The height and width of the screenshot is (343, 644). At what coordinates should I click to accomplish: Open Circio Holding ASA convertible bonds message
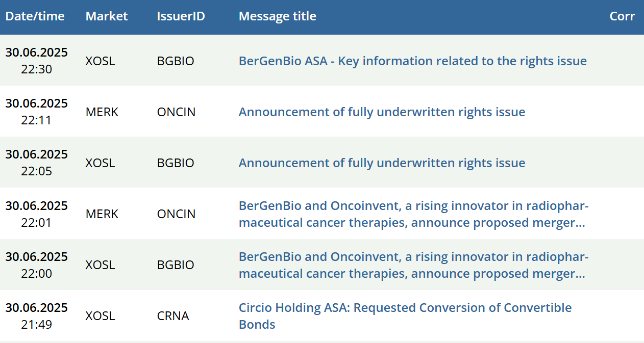[405, 316]
